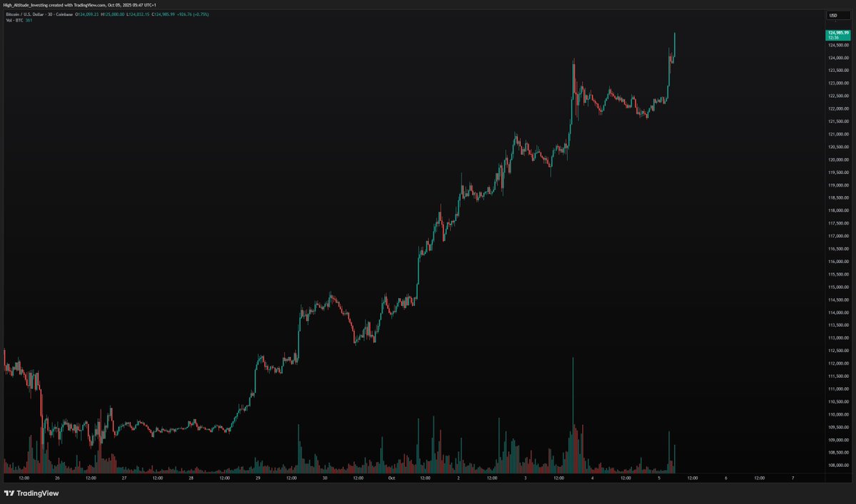Click the 7 date label on time axis

pos(793,478)
